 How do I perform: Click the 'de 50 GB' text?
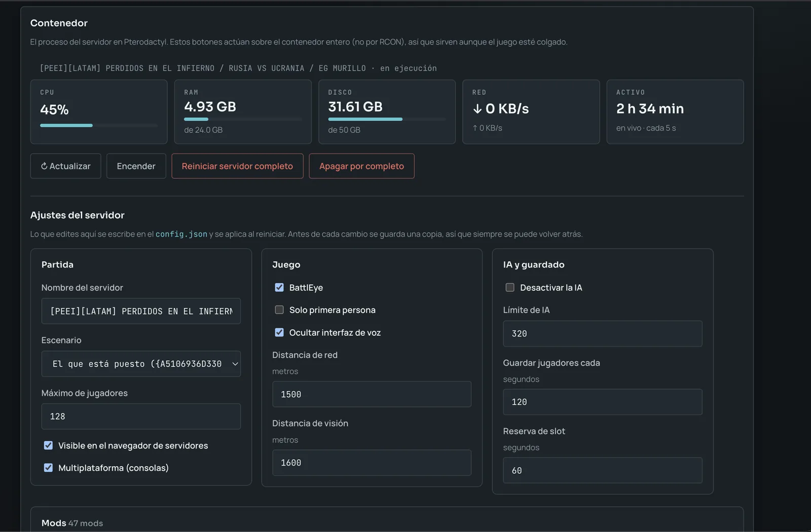(344, 130)
